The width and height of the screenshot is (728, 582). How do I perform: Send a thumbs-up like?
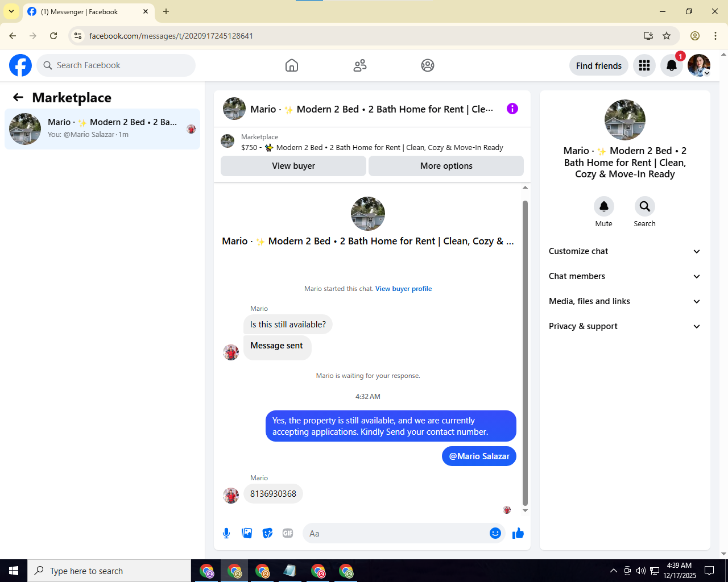518,533
